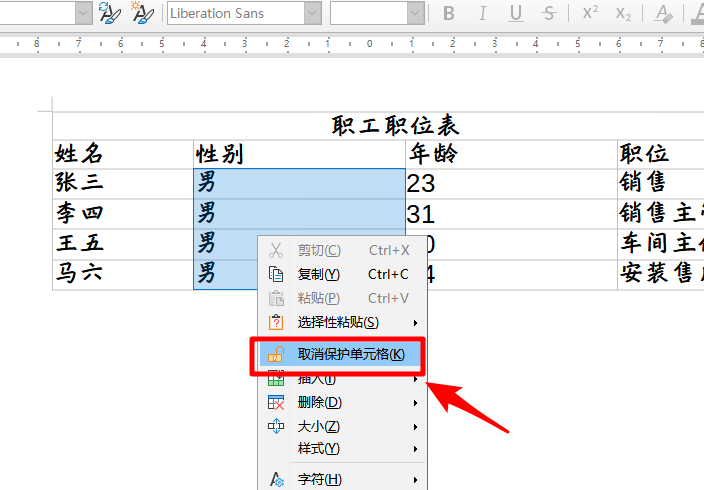
Task: Toggle Bold formatting
Action: tap(449, 13)
